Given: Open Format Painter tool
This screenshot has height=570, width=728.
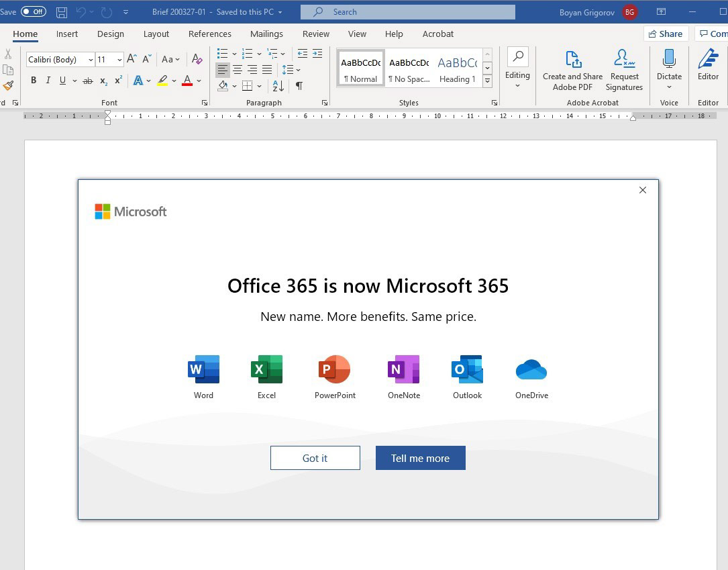Looking at the screenshot, I should pos(8,86).
